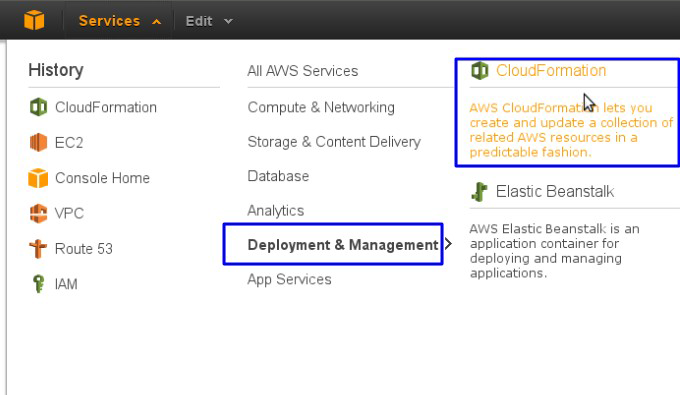
Task: Click the IAM key icon
Action: [x=38, y=284]
